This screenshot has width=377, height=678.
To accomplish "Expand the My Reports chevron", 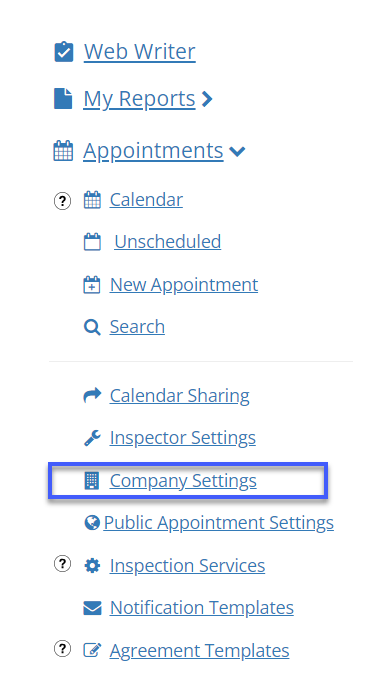I will (x=207, y=99).
